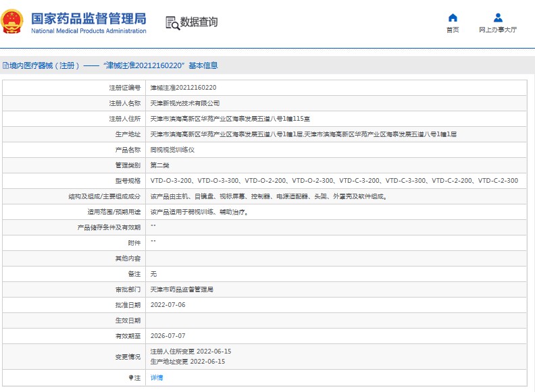Click the 第二类 management category value
Screen dimensions: 535x392
(x=159, y=165)
